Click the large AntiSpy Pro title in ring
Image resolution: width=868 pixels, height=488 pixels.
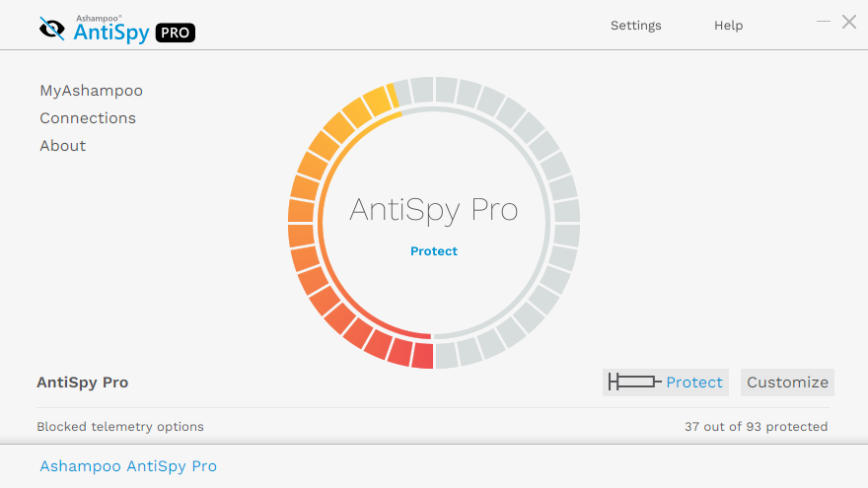click(434, 210)
